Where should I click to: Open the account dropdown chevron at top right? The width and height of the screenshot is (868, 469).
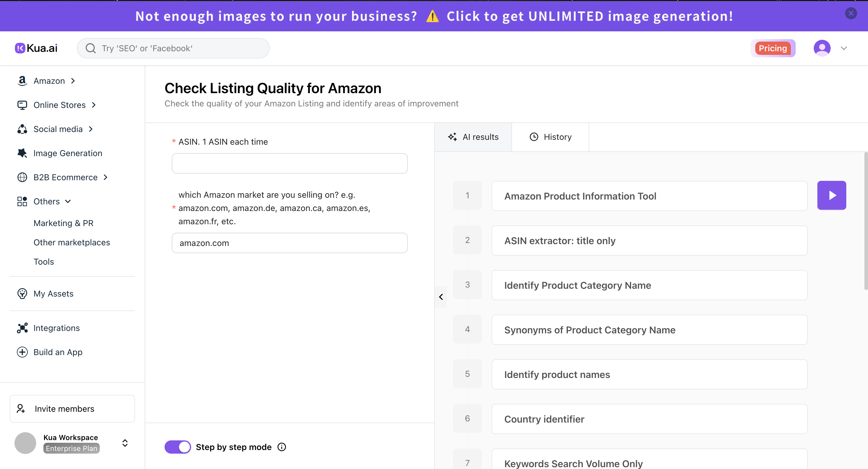point(844,48)
